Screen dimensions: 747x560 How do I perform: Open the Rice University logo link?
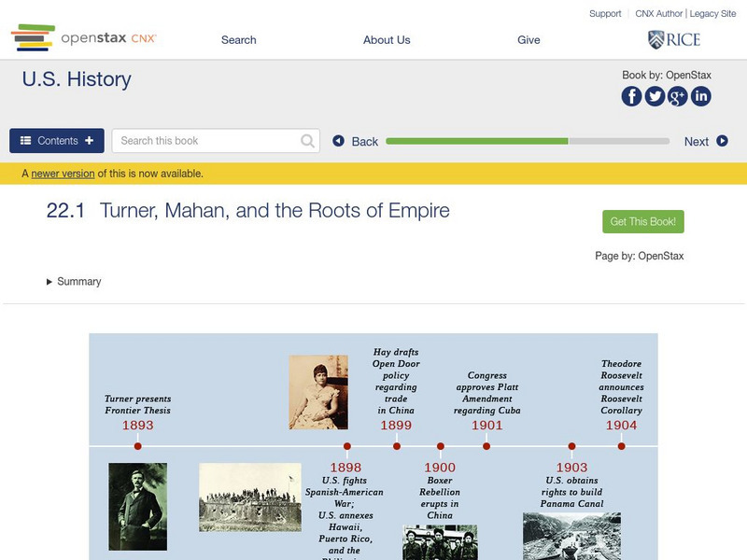674,39
